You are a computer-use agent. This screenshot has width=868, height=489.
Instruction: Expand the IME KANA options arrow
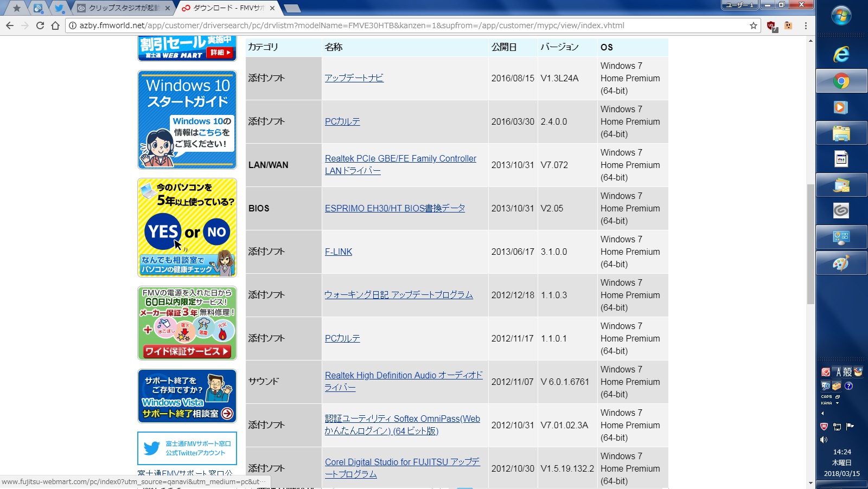[x=837, y=403]
